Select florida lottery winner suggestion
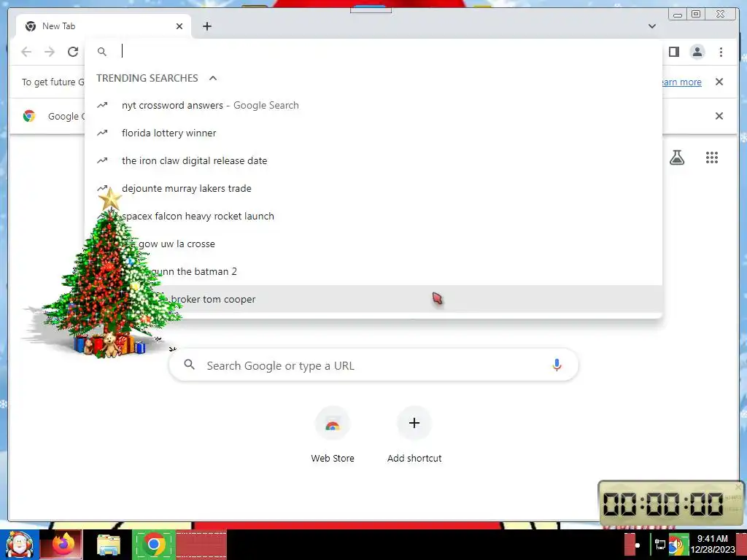Image resolution: width=747 pixels, height=560 pixels. pyautogui.click(x=373, y=133)
